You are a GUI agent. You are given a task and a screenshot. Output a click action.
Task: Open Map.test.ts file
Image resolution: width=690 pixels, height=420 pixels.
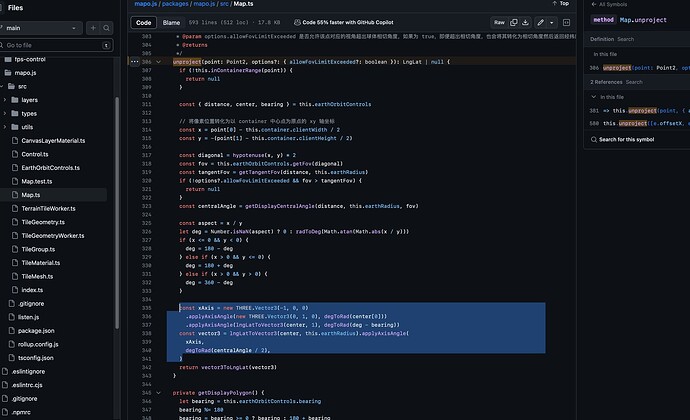[x=37, y=181]
